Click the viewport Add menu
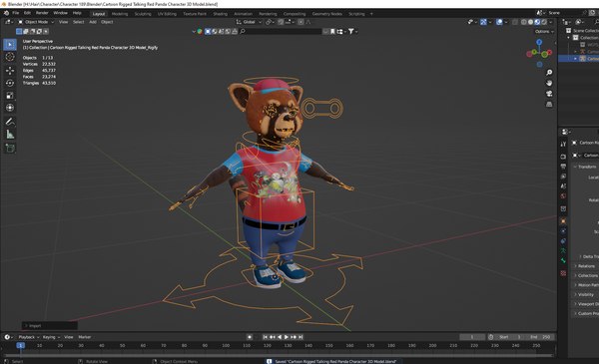Viewport: 599px width, 364px height. pyautogui.click(x=93, y=22)
